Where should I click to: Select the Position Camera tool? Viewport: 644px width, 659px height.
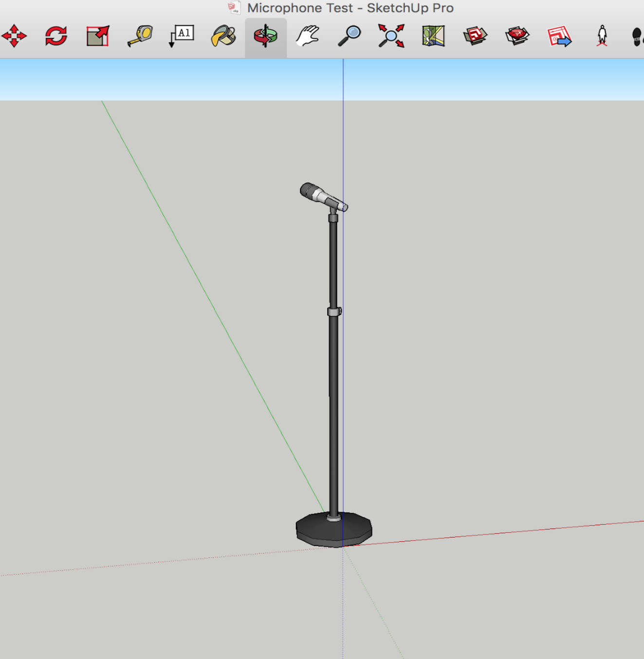tap(602, 36)
